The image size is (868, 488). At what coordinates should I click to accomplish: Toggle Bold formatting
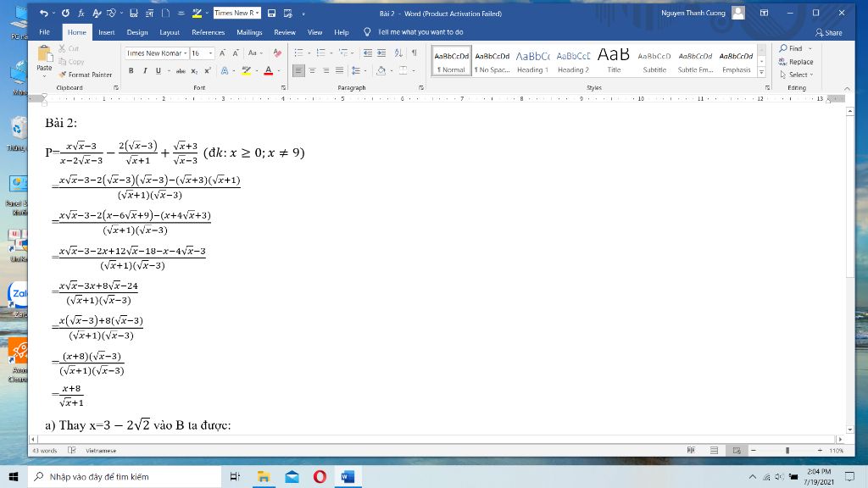(x=131, y=71)
